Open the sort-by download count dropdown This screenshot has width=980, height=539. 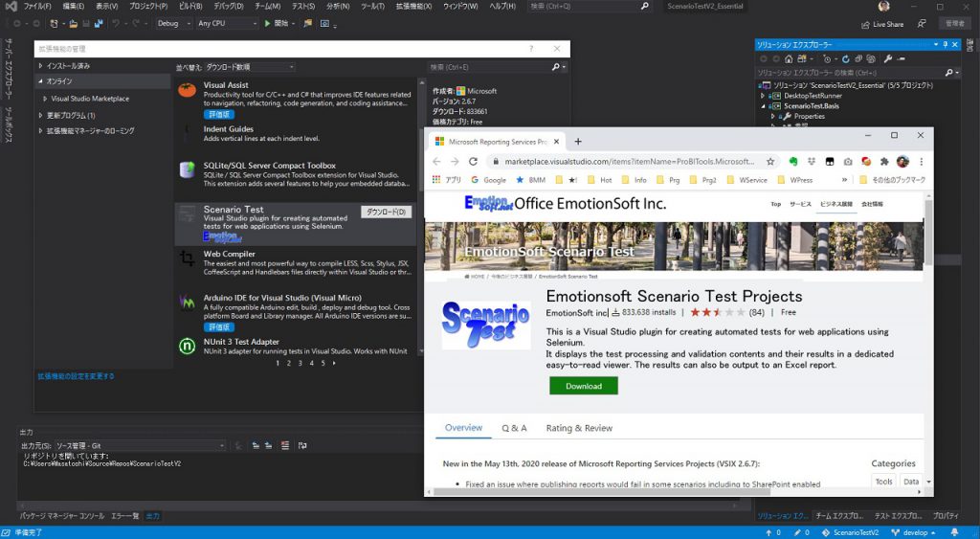[x=250, y=67]
